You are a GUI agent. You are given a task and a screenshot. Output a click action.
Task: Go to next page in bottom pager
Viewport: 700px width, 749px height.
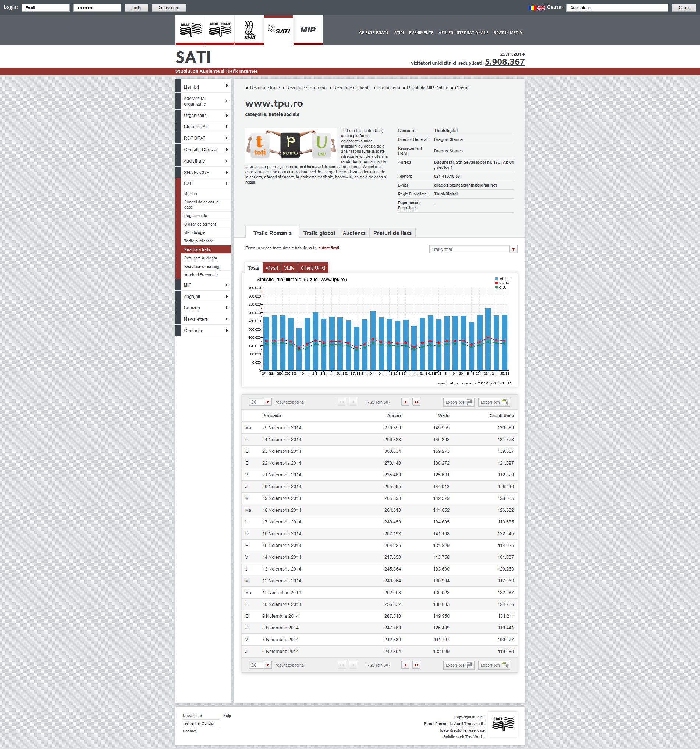point(405,665)
